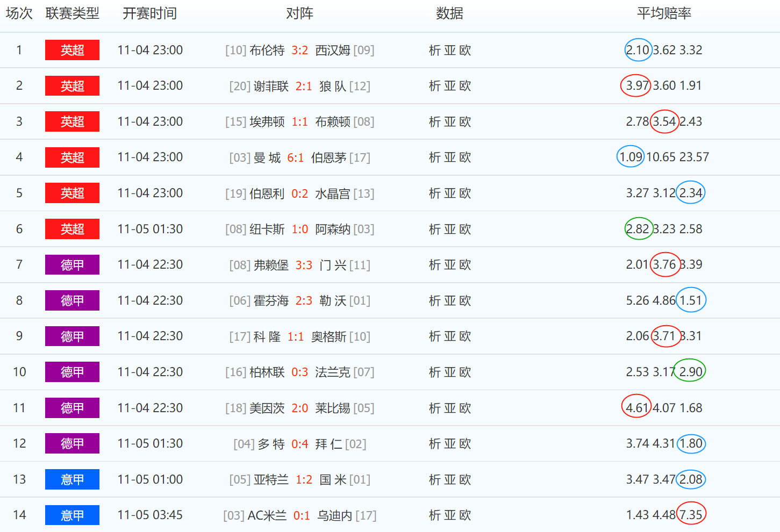
Task: Open the 乌迪内 team link
Action: 335,515
